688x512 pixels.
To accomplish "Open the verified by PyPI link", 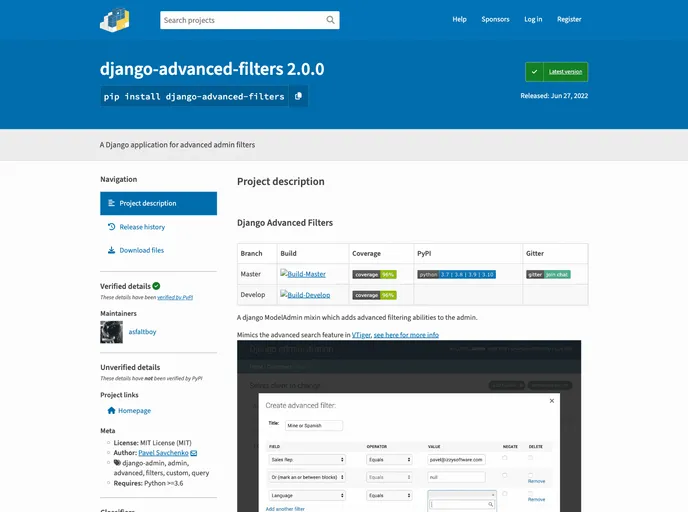I will 175,297.
